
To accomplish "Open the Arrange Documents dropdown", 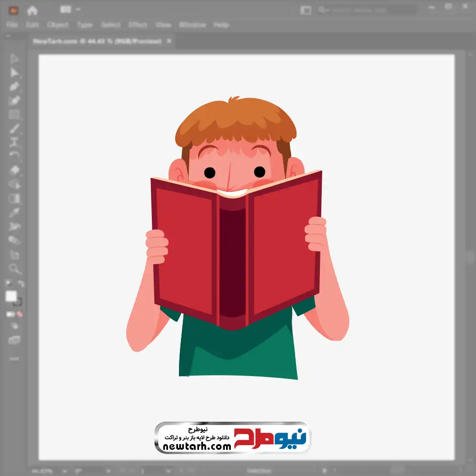I will pyautogui.click(x=70, y=10).
